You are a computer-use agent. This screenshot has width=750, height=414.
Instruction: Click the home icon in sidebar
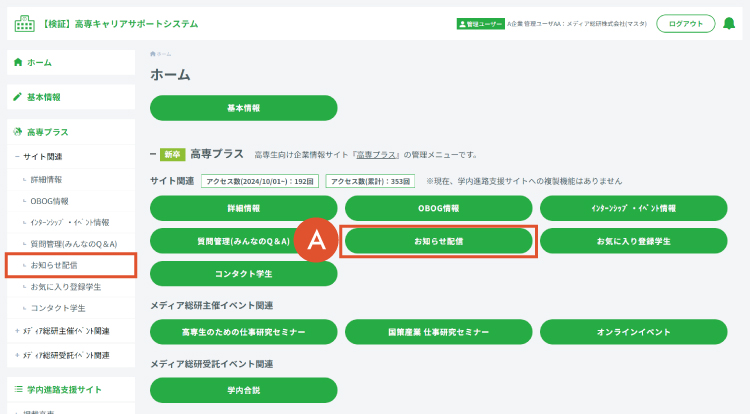(x=18, y=62)
